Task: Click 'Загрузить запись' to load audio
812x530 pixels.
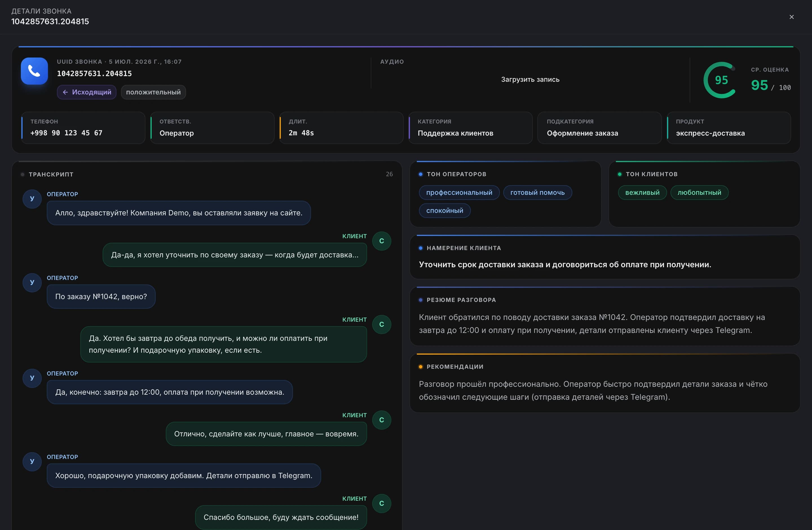Action: point(530,79)
